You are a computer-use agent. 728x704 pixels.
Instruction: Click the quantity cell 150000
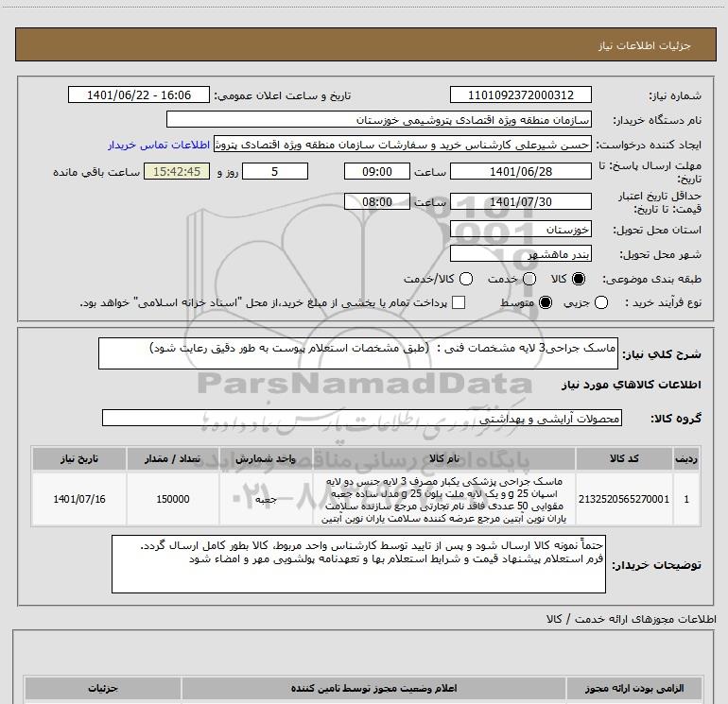[172, 499]
